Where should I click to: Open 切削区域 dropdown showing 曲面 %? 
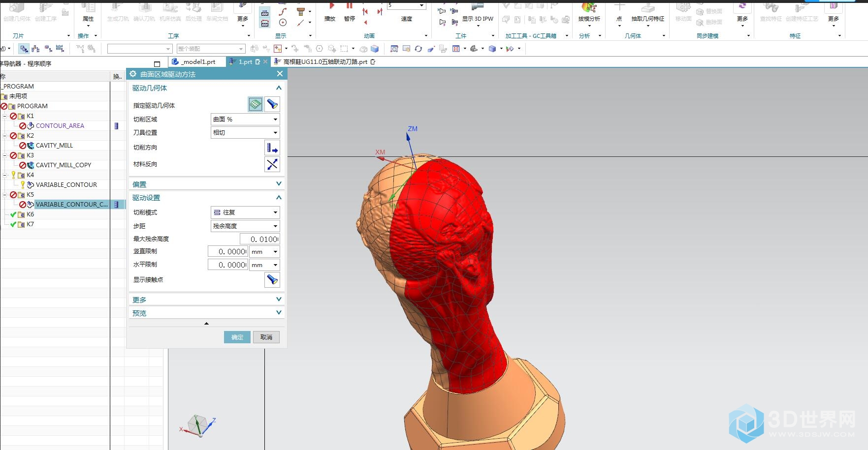(245, 120)
